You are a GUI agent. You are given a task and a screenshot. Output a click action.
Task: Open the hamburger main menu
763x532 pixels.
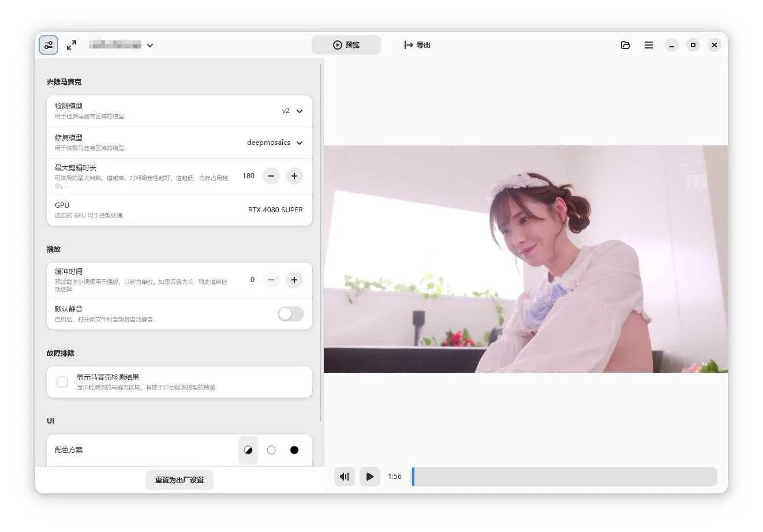coord(649,45)
